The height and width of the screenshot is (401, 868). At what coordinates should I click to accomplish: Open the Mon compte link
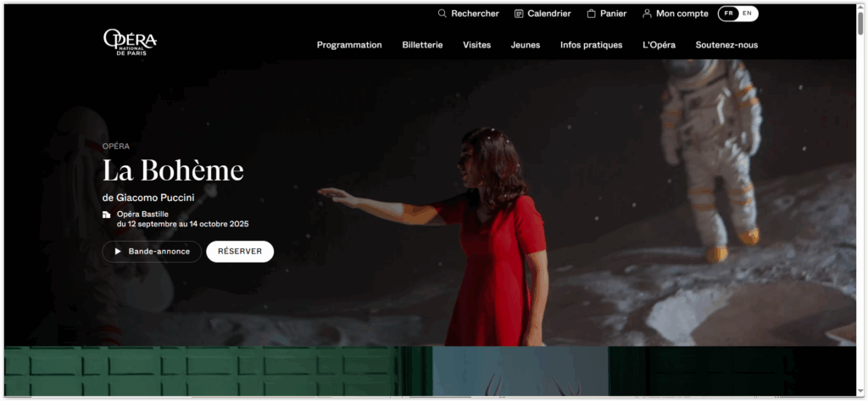pos(676,14)
